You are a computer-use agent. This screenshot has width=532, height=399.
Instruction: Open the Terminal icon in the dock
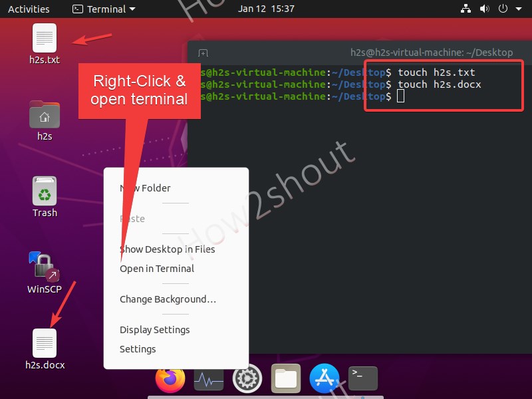[x=363, y=378]
